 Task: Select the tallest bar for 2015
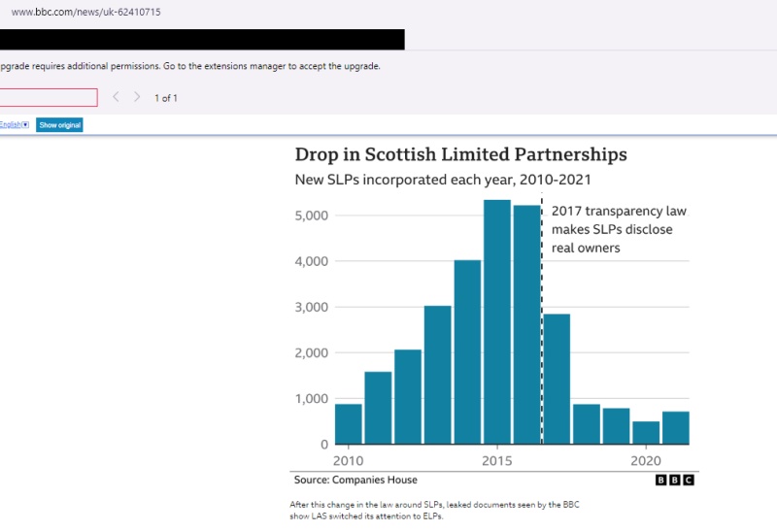click(497, 321)
